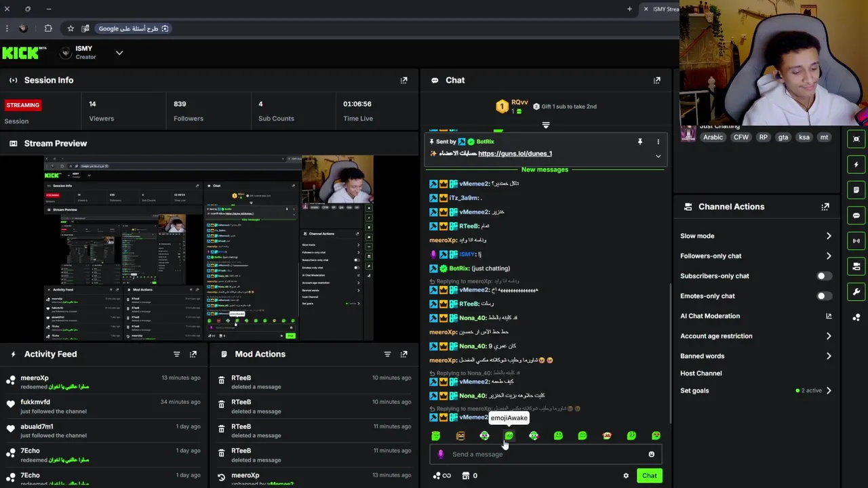
Task: Toggle Subscribers-only chat
Action: click(823, 276)
